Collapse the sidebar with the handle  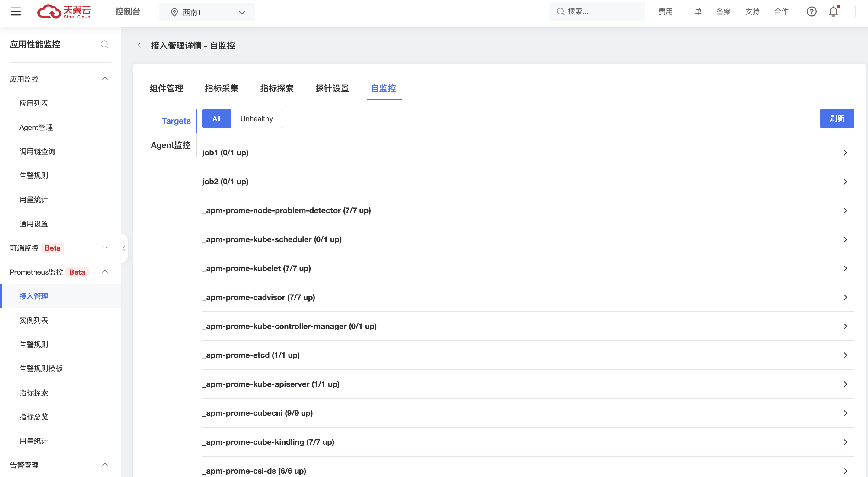pyautogui.click(x=124, y=248)
